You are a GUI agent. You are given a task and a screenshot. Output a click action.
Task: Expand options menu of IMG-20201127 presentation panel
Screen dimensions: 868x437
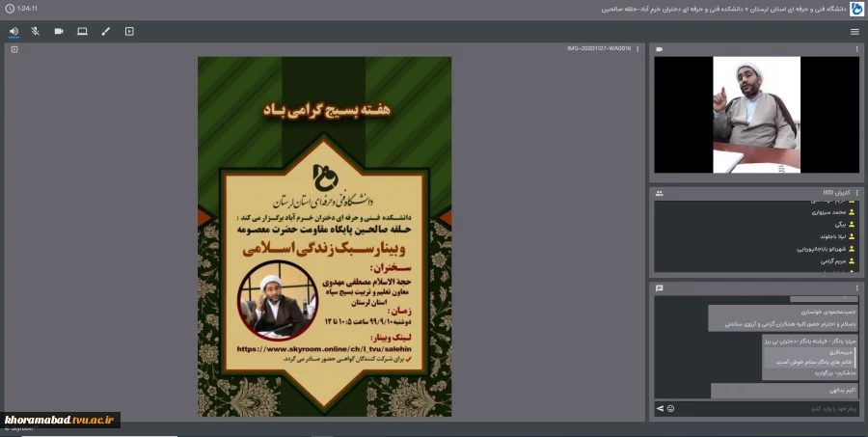click(637, 49)
